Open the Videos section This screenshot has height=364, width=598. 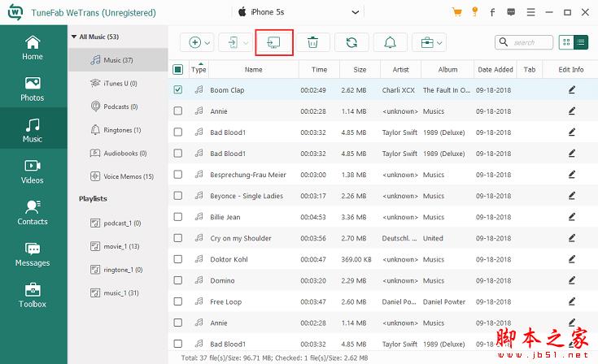(x=33, y=171)
